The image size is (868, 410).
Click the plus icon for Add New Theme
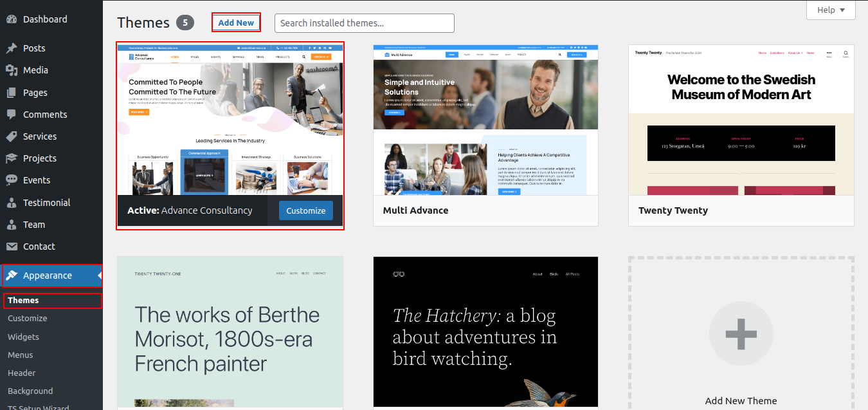pos(741,334)
